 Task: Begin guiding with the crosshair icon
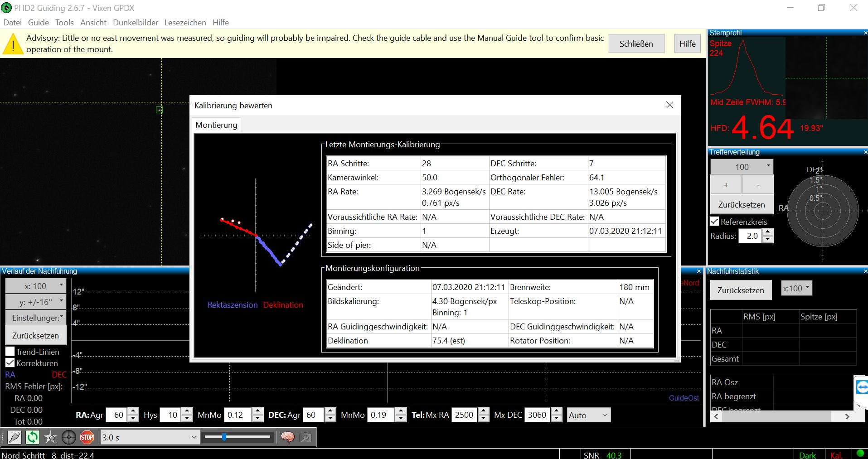tap(69, 437)
